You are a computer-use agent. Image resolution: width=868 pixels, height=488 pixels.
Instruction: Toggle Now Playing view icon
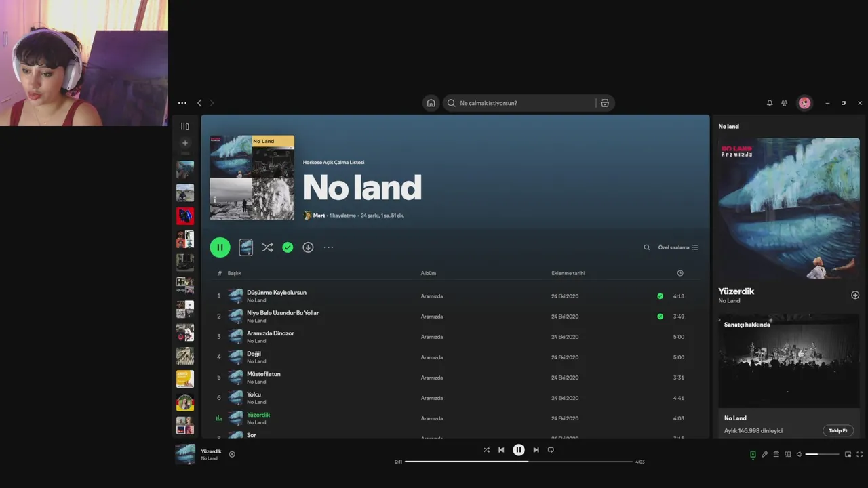click(x=753, y=455)
